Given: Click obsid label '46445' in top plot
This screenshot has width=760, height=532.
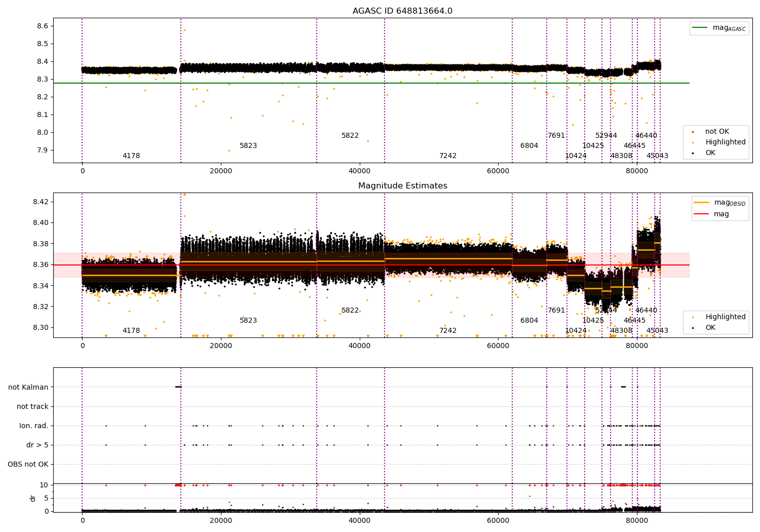Looking at the screenshot, I should 635,146.
